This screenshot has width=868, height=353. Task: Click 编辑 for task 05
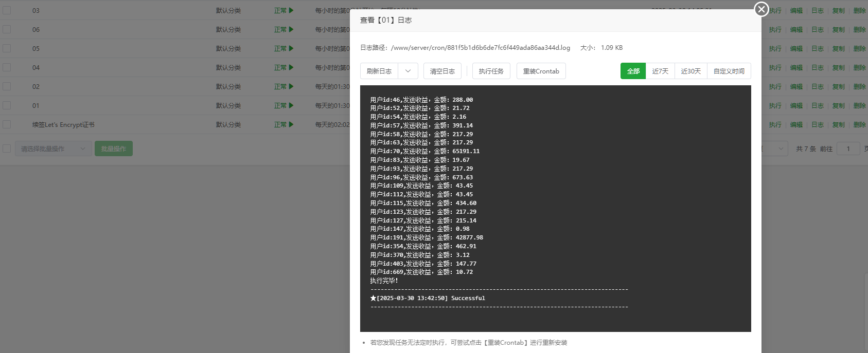pos(796,48)
